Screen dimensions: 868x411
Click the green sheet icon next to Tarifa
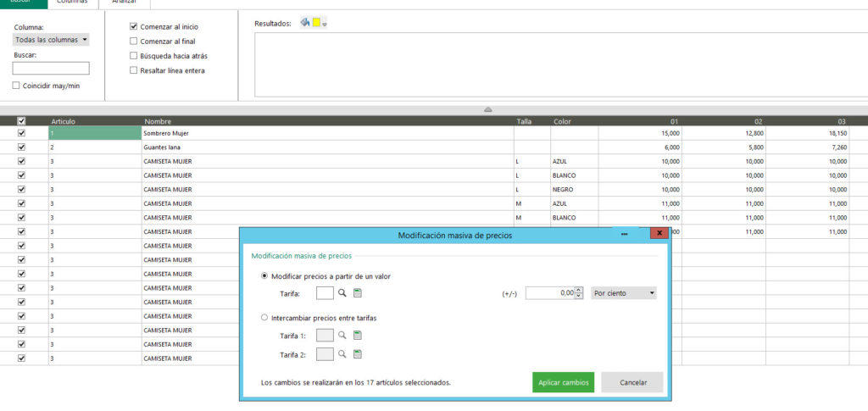point(358,293)
